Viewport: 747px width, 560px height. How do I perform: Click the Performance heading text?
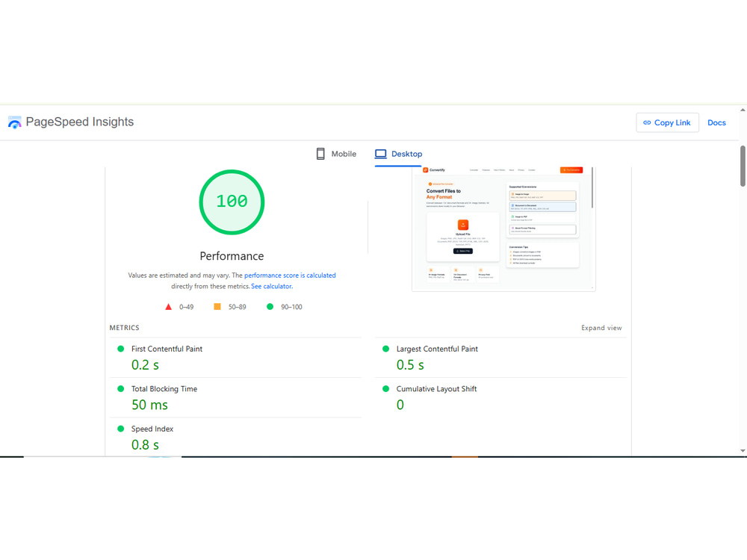point(232,256)
